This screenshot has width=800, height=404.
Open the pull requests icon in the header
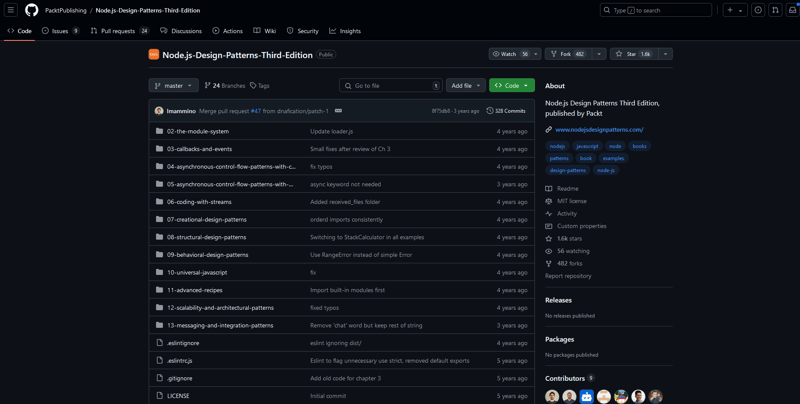(x=775, y=10)
